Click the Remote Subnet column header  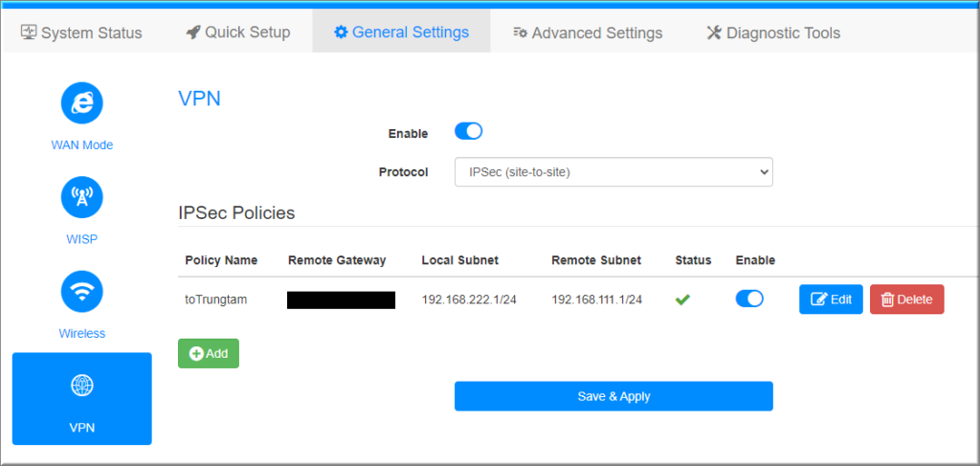596,260
